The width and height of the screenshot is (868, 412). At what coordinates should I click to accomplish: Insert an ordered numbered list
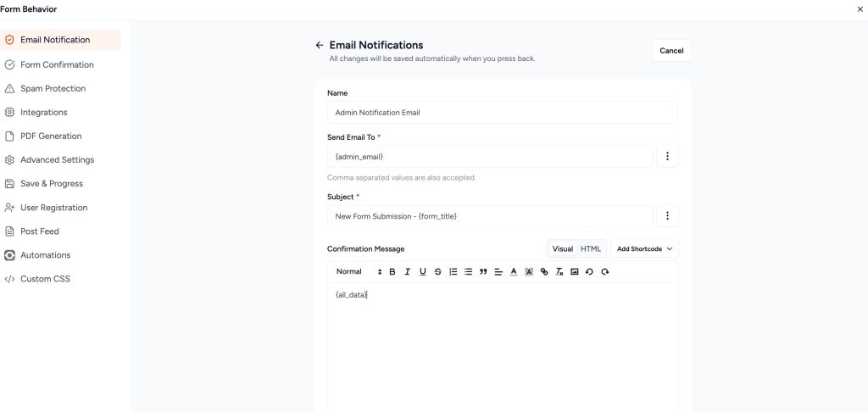click(453, 272)
